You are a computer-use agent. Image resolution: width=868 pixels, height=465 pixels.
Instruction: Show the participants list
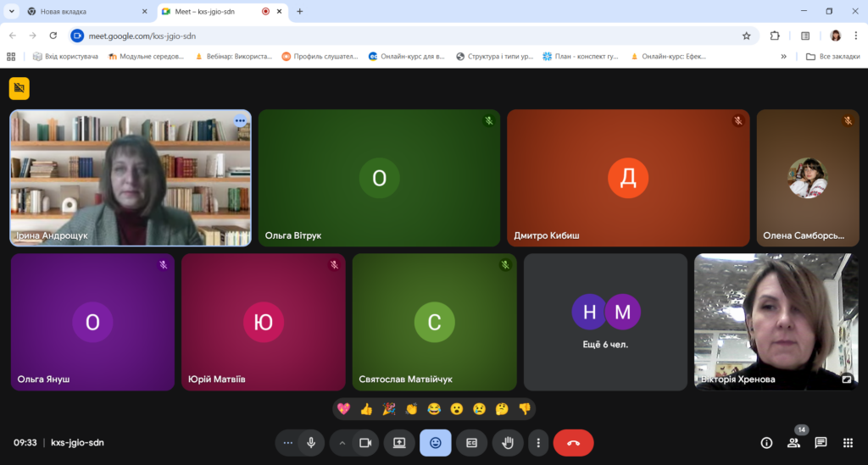pyautogui.click(x=793, y=442)
